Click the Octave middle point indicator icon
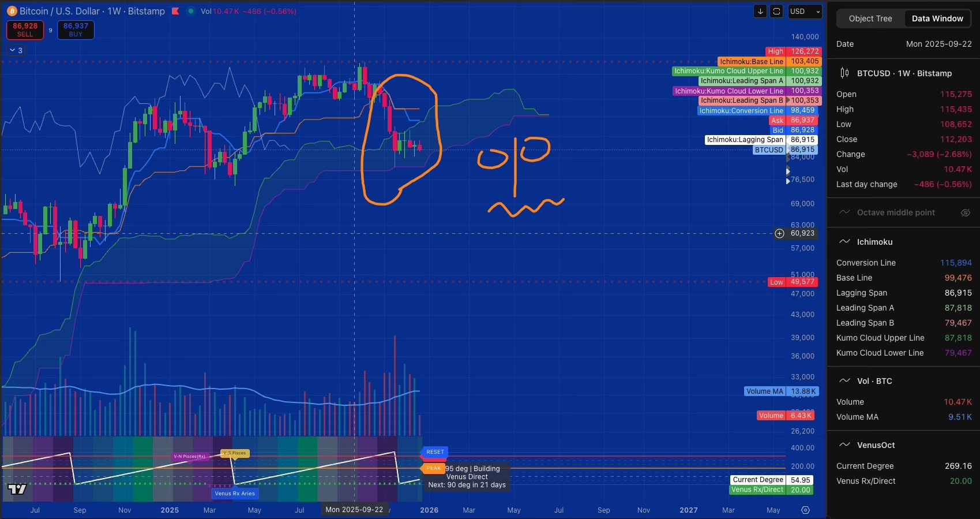Screen dimensions: 980x519 [x=844, y=212]
